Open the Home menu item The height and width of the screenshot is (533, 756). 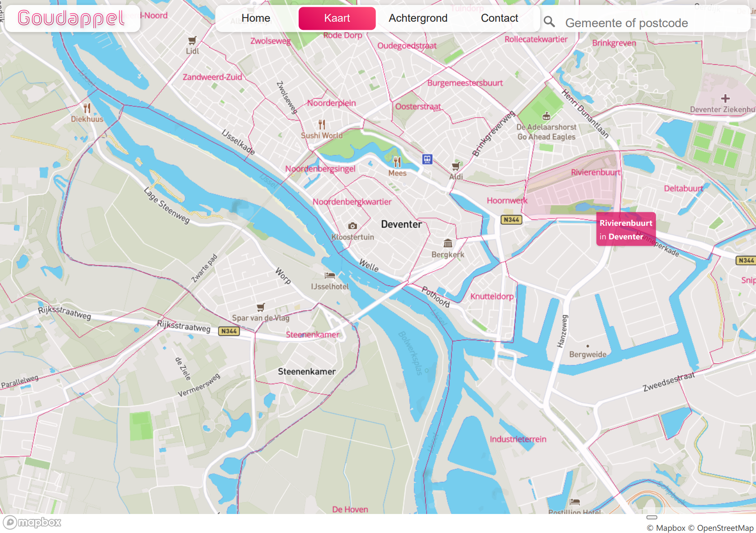pyautogui.click(x=256, y=18)
